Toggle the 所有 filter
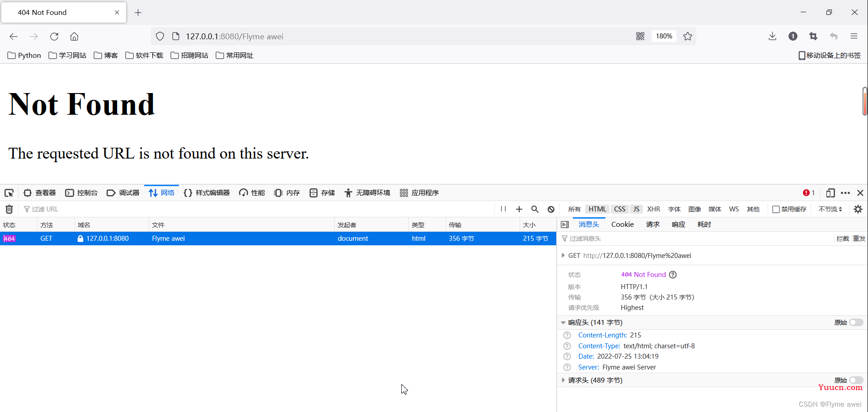Viewport: 868px width, 412px height. tap(574, 209)
